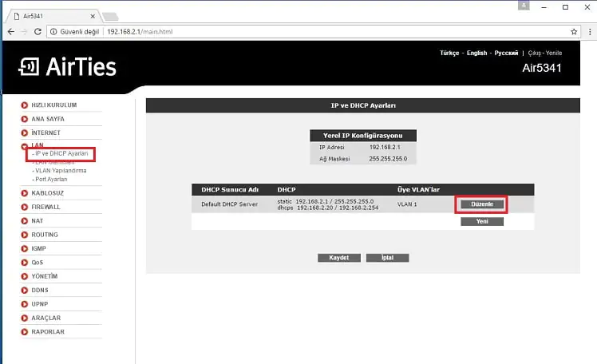This screenshot has width=597, height=364.
Task: Switch language to Türkçe
Action: 449,53
